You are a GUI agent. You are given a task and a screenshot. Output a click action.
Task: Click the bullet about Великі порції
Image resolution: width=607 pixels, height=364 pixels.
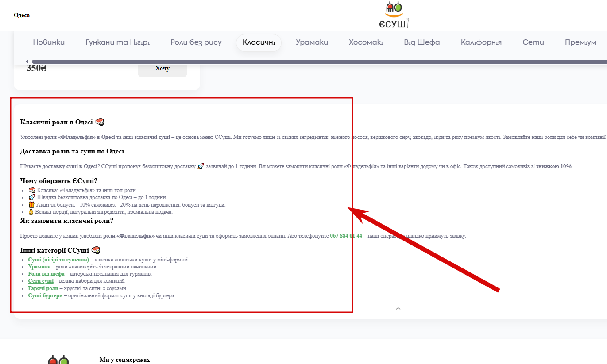tap(100, 212)
